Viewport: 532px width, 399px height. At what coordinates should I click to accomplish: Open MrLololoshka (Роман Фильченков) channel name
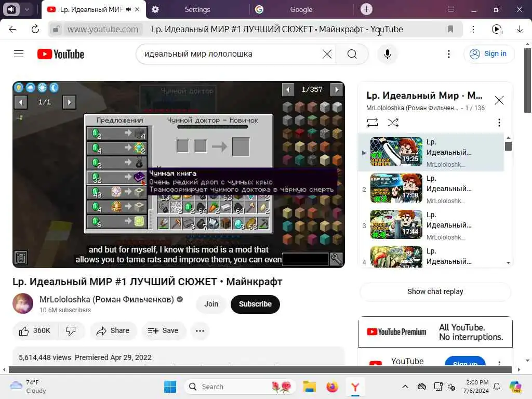point(107,299)
